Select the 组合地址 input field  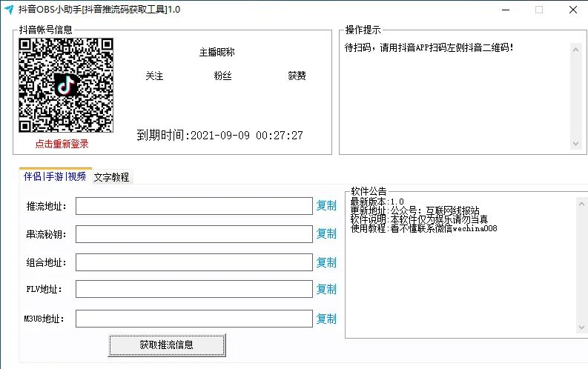click(194, 262)
